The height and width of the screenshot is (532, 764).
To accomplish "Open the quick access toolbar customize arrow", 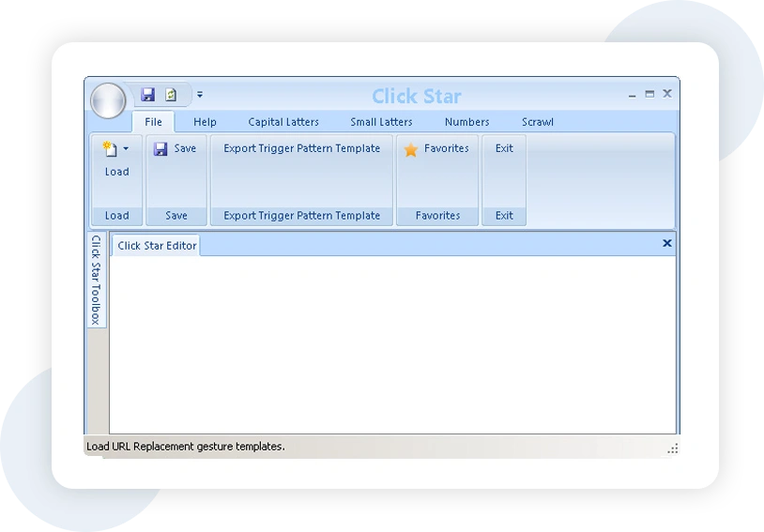I will [x=200, y=95].
